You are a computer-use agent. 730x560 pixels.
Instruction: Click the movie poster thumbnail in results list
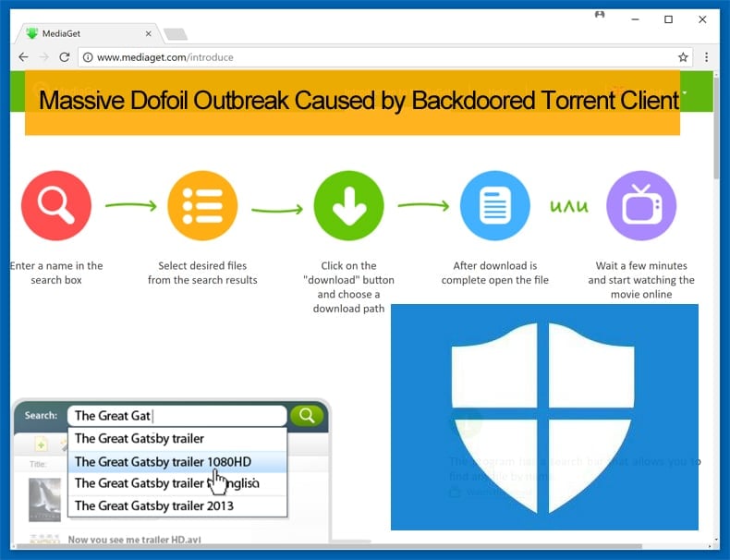(44, 500)
